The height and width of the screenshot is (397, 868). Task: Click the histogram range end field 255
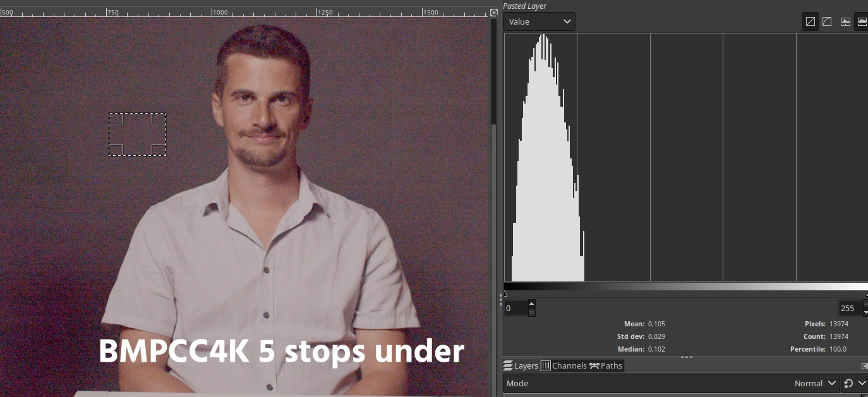coord(849,308)
